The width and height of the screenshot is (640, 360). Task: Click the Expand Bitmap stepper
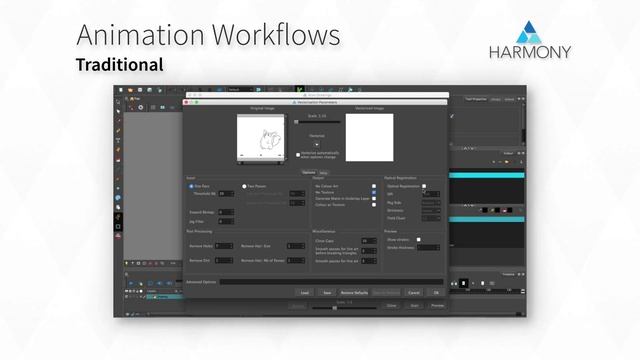(x=226, y=212)
